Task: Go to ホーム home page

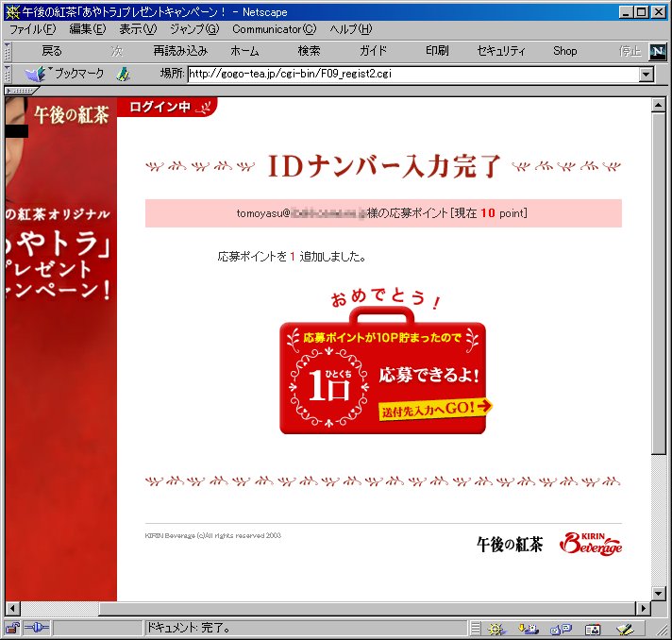Action: (244, 51)
